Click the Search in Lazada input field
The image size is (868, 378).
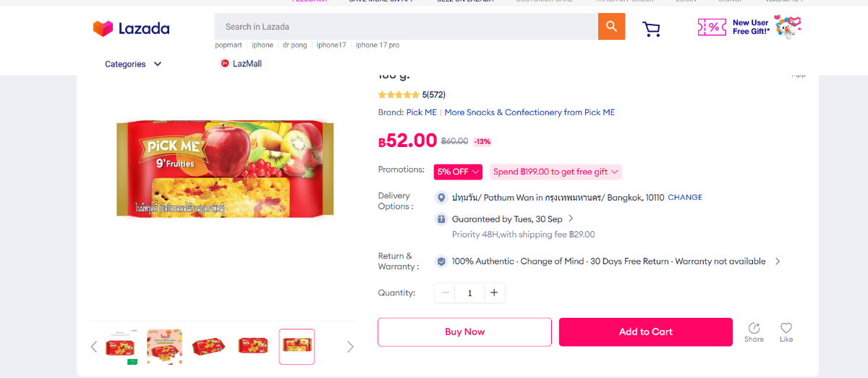tap(405, 27)
